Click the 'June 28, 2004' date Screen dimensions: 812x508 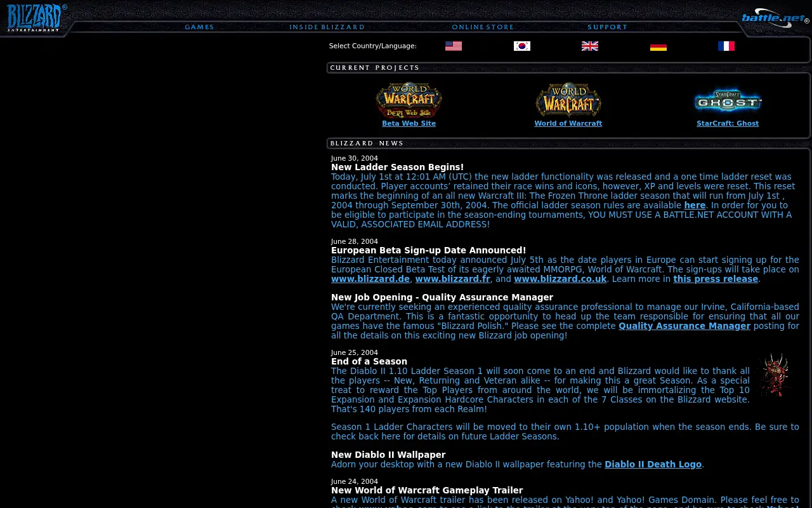tap(355, 241)
